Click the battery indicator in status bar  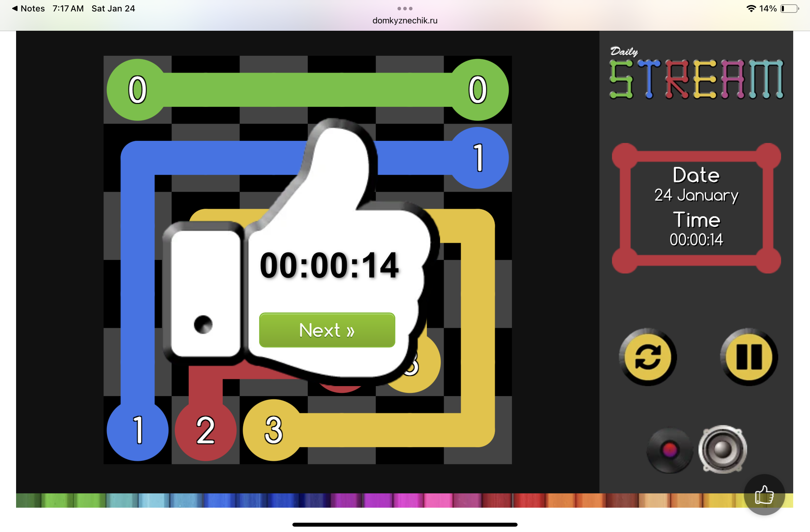coord(790,9)
